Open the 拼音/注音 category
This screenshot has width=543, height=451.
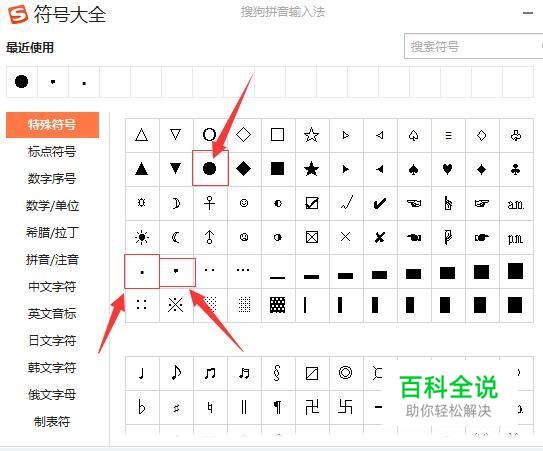(x=52, y=260)
